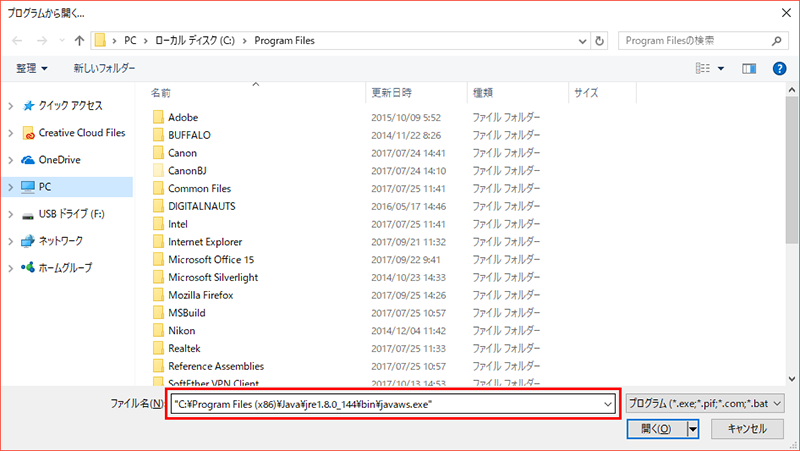Click the up-one-level arrow icon
This screenshot has height=451, width=800.
click(78, 41)
